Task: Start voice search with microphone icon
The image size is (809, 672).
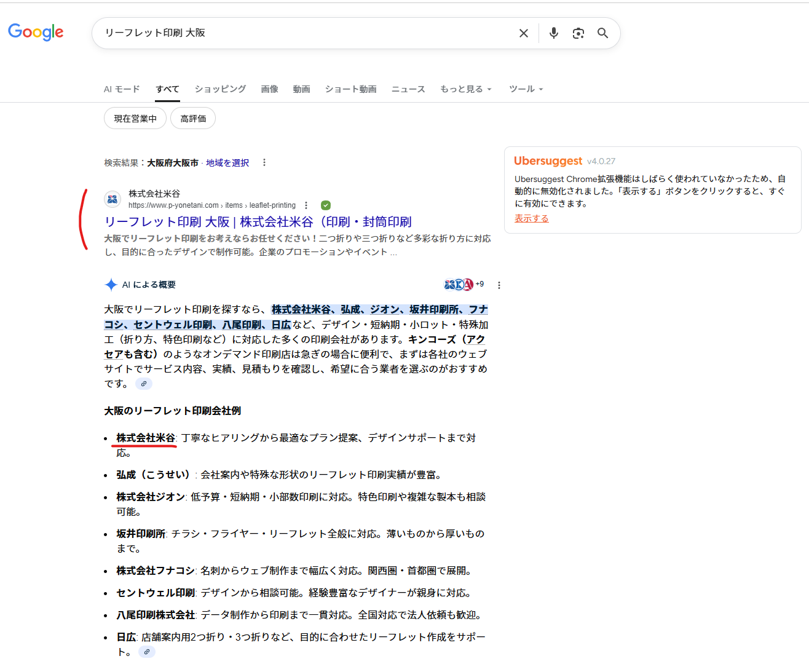Action: pos(553,33)
